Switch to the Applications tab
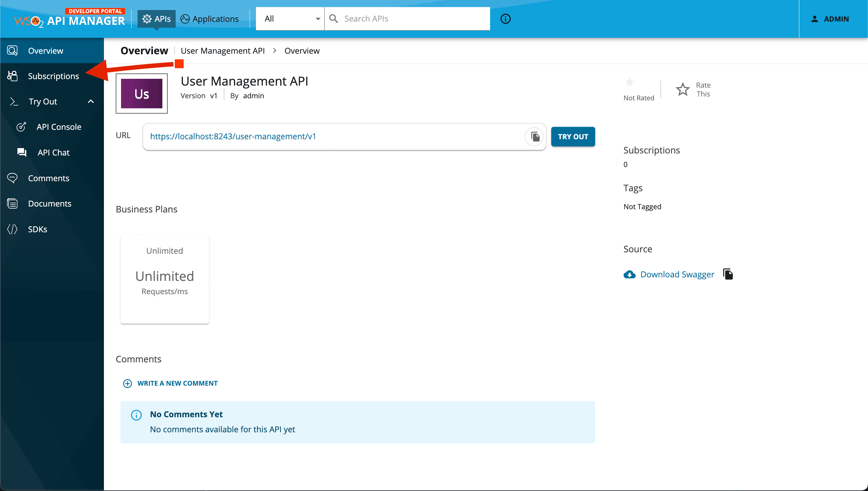This screenshot has height=491, width=868. click(210, 19)
